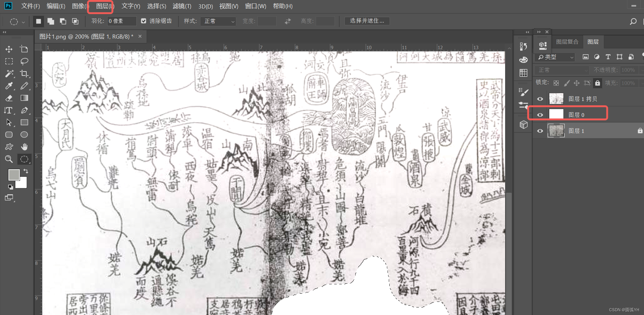Open the 图层(L) menu

tap(105, 6)
